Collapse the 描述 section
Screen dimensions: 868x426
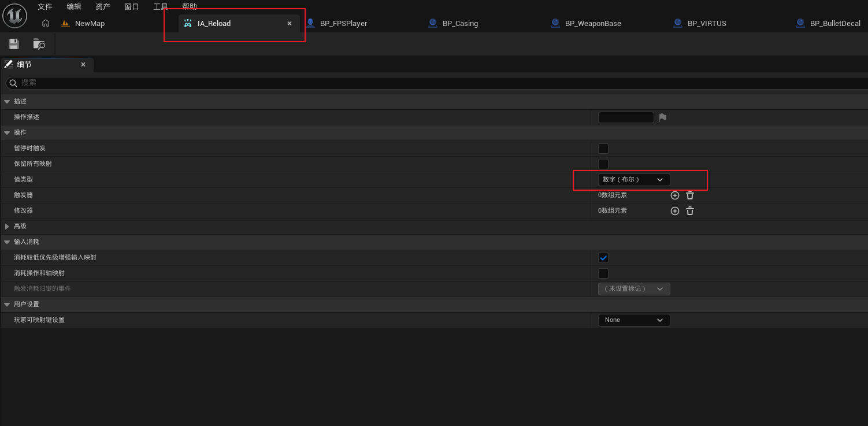pyautogui.click(x=7, y=102)
